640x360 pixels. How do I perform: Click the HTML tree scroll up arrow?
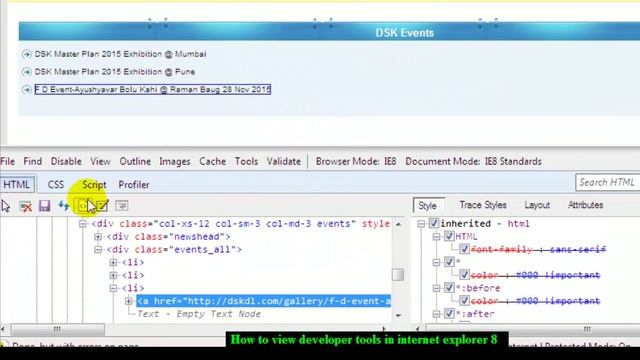pos(398,224)
